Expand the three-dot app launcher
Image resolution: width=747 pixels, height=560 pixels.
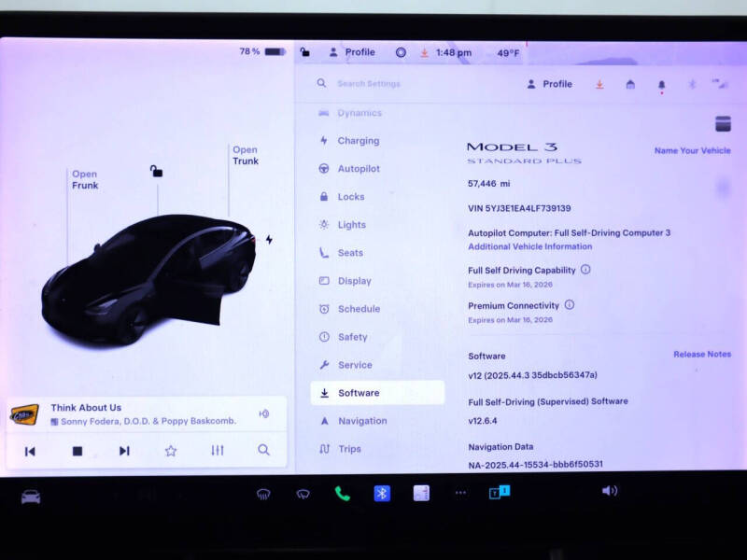459,490
